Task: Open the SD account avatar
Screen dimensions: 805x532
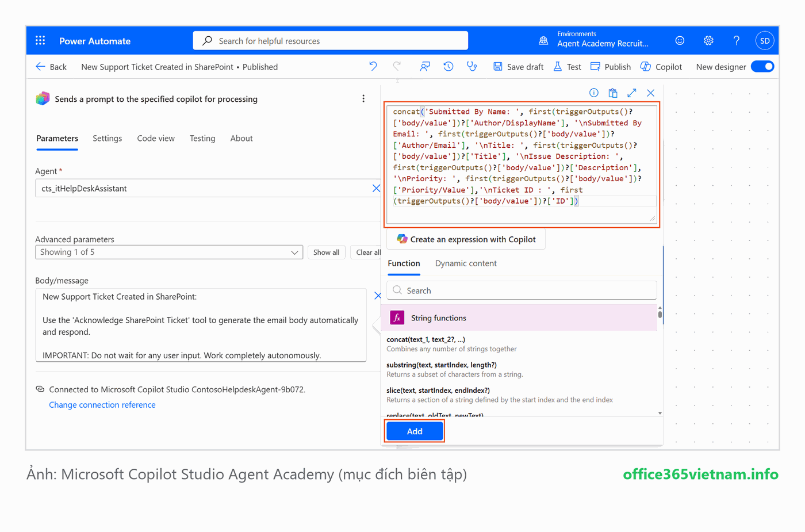Action: (x=765, y=41)
